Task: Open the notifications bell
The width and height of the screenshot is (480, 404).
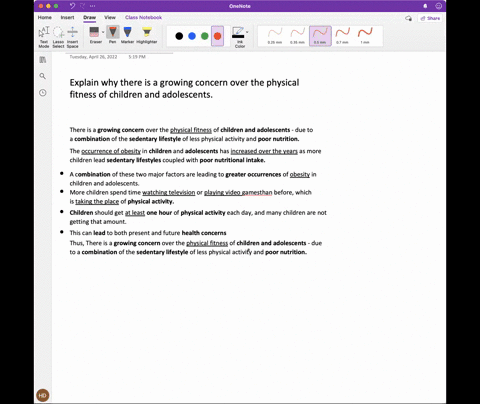Action: point(425,6)
